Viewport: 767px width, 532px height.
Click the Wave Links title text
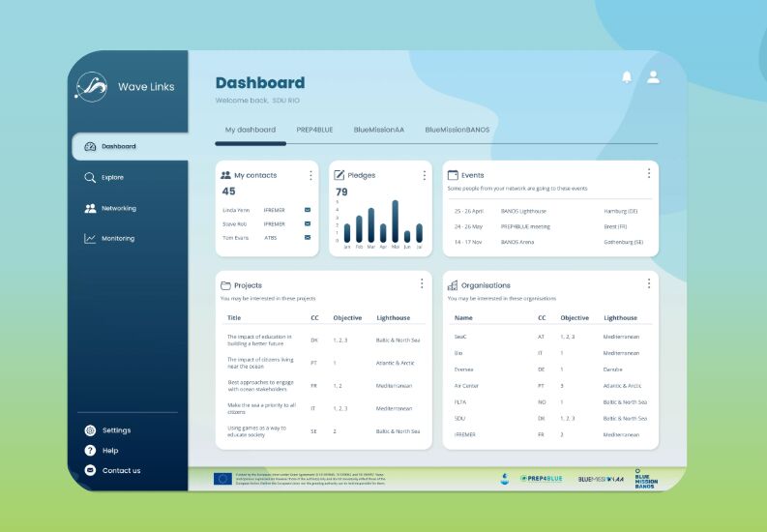[146, 86]
